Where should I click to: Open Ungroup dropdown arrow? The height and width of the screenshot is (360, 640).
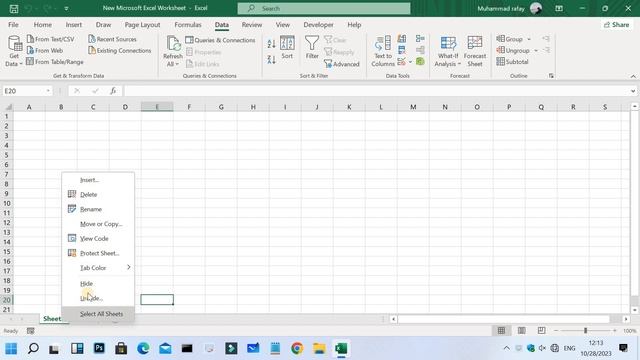[536, 51]
